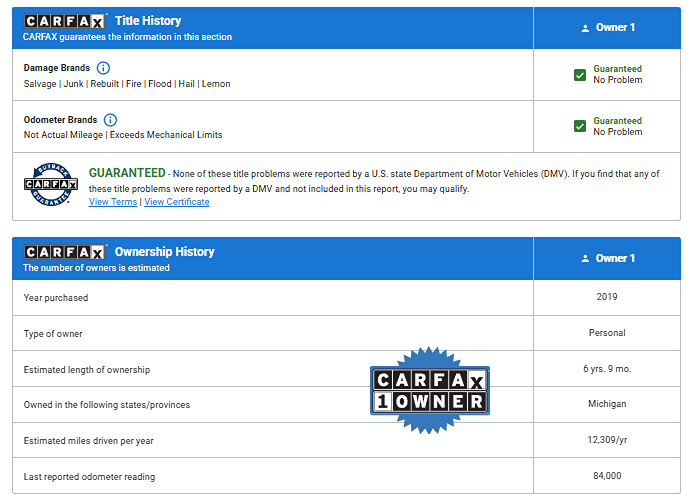Click the green GUARANTEED heading text
This screenshot has height=503, width=694.
coord(127,173)
